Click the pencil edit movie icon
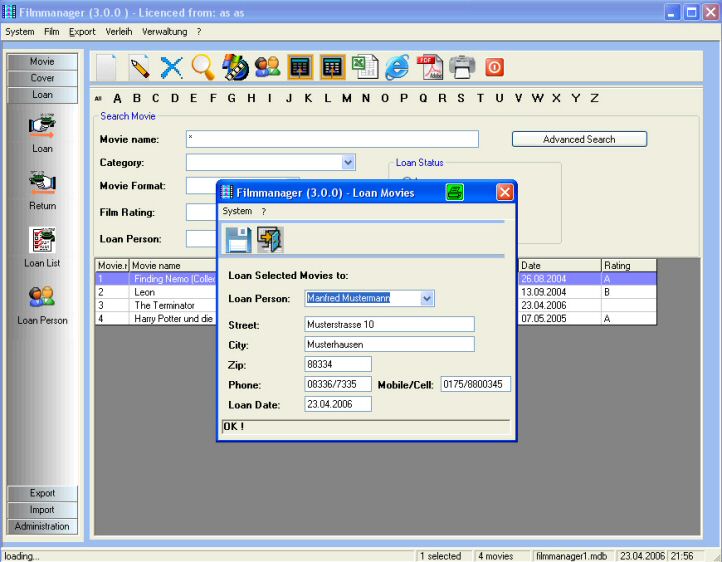 coord(140,68)
